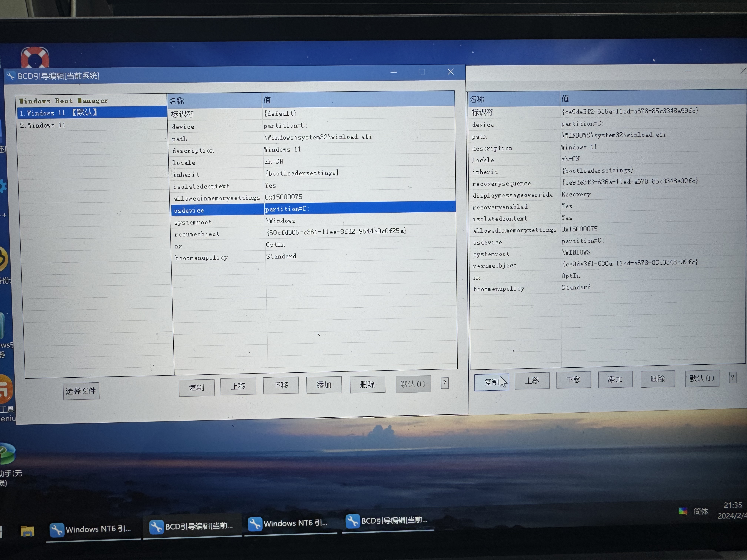
Task: Open first Windows NT6 taskbar item
Action: coord(91,529)
